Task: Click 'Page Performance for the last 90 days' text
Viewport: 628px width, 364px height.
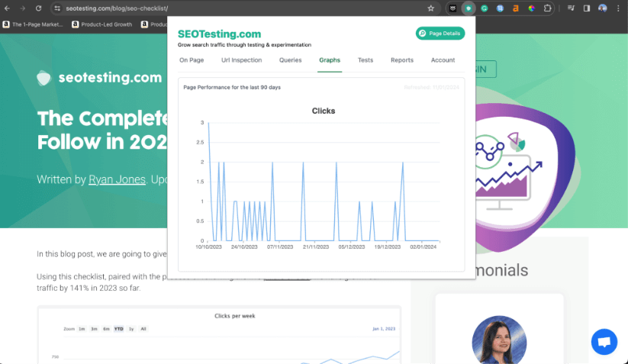Action: (x=232, y=87)
